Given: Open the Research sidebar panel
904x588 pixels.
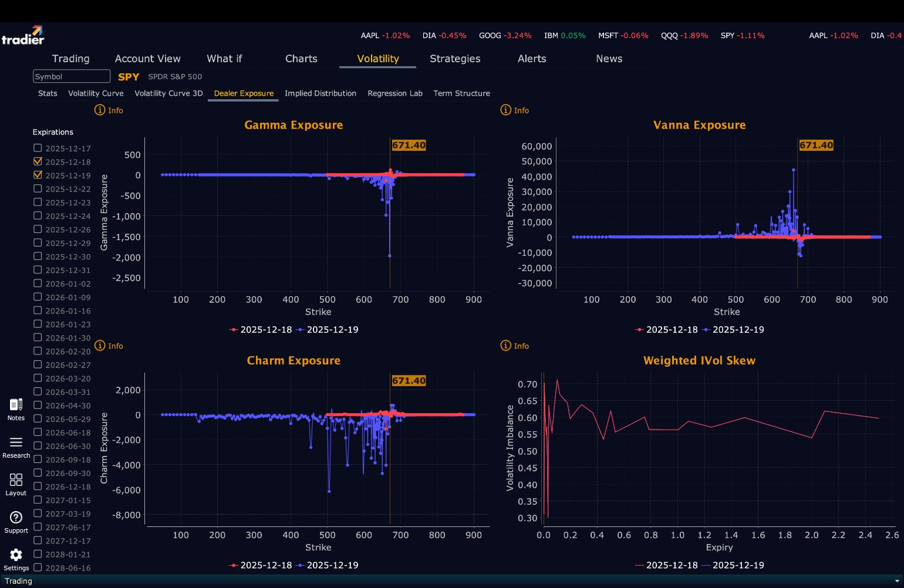Looking at the screenshot, I should click(x=16, y=443).
